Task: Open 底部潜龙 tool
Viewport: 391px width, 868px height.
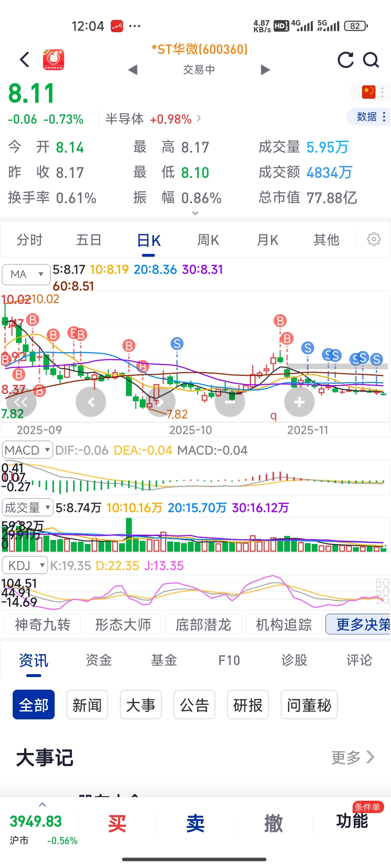Action: pos(203,624)
